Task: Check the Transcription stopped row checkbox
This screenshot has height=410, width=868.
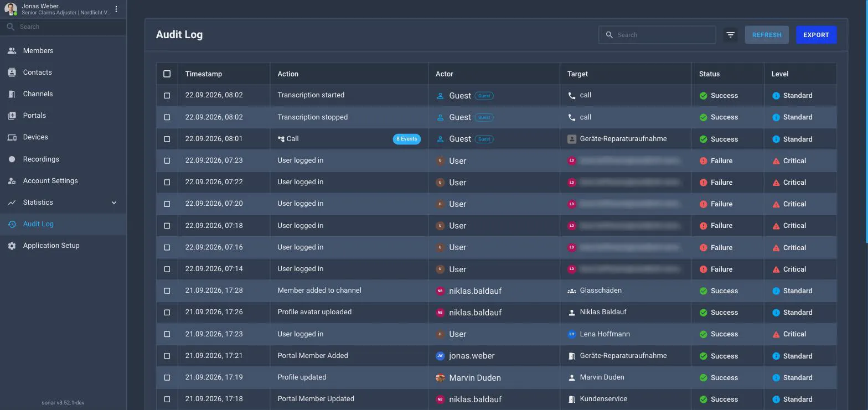Action: [x=167, y=117]
